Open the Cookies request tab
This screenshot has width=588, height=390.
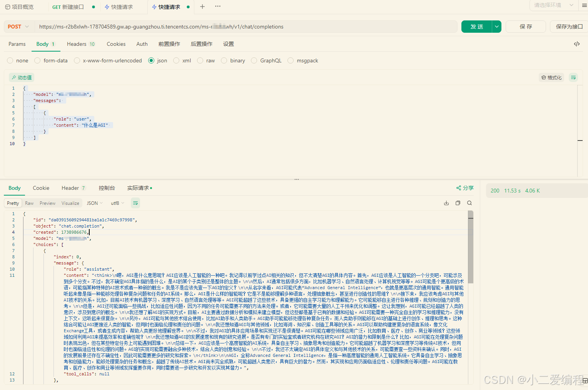coord(116,44)
